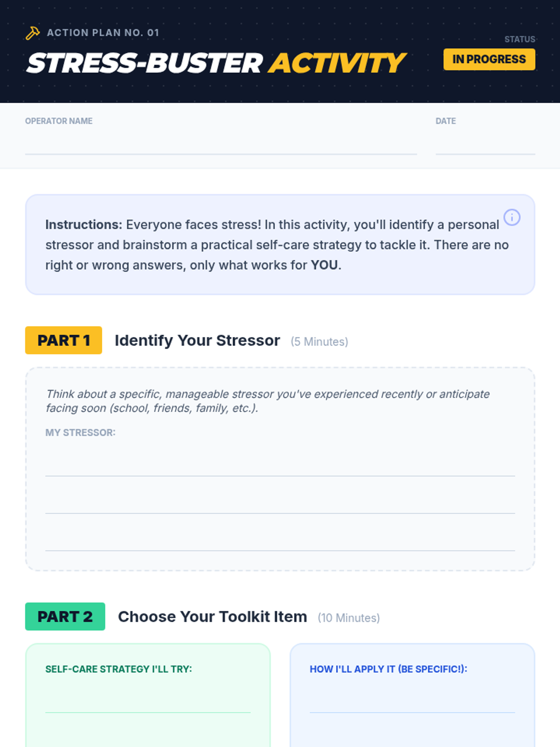Image resolution: width=560 pixels, height=747 pixels.
Task: Click the Identify Your Stressor heading
Action: 197,341
